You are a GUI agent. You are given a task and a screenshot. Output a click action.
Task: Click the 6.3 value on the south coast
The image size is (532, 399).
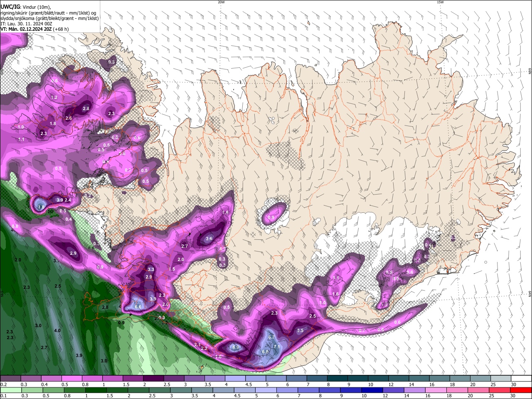click(x=236, y=347)
